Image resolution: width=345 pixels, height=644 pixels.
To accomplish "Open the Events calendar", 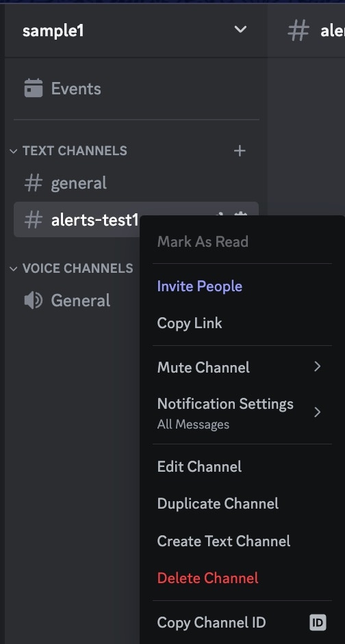I will [x=136, y=88].
